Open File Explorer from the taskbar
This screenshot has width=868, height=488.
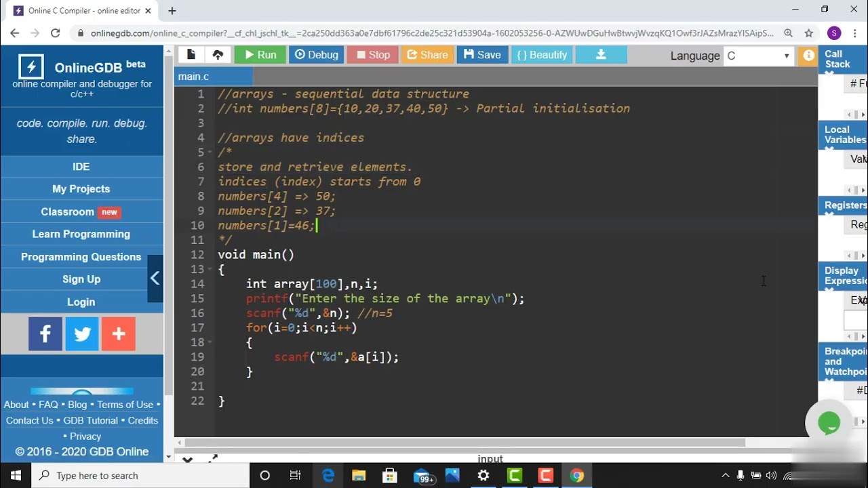pyautogui.click(x=359, y=476)
